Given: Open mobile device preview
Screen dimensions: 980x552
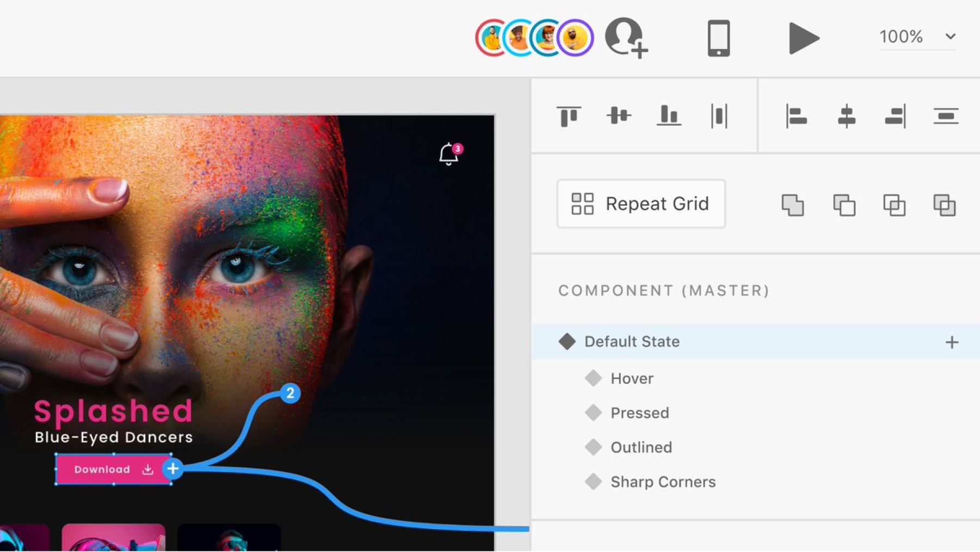Looking at the screenshot, I should (719, 38).
